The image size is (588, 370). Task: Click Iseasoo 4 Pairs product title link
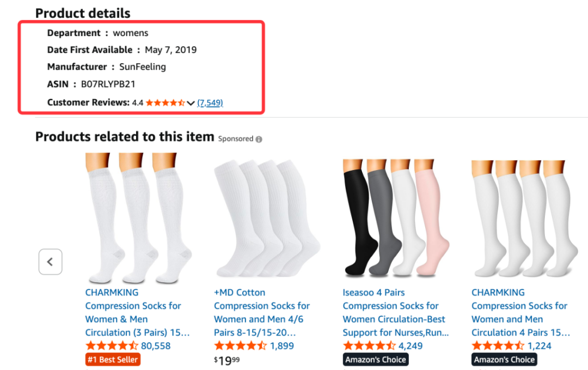pos(396,312)
